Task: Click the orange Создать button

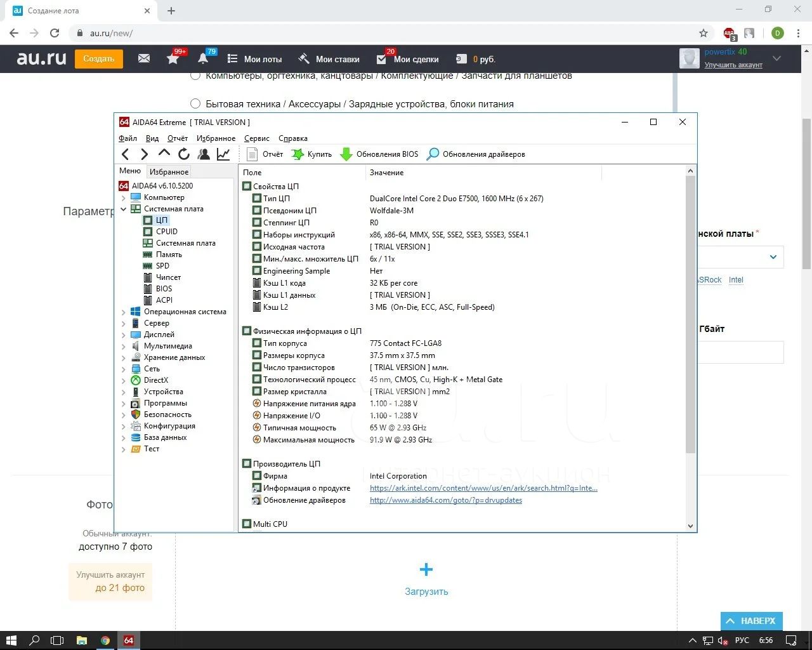Action: tap(98, 58)
